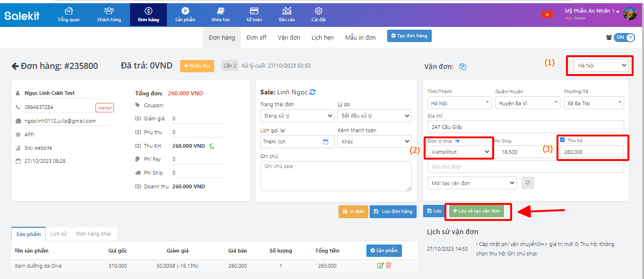Click the refresh icon beside Sale: Linh Ngọc

point(312,92)
